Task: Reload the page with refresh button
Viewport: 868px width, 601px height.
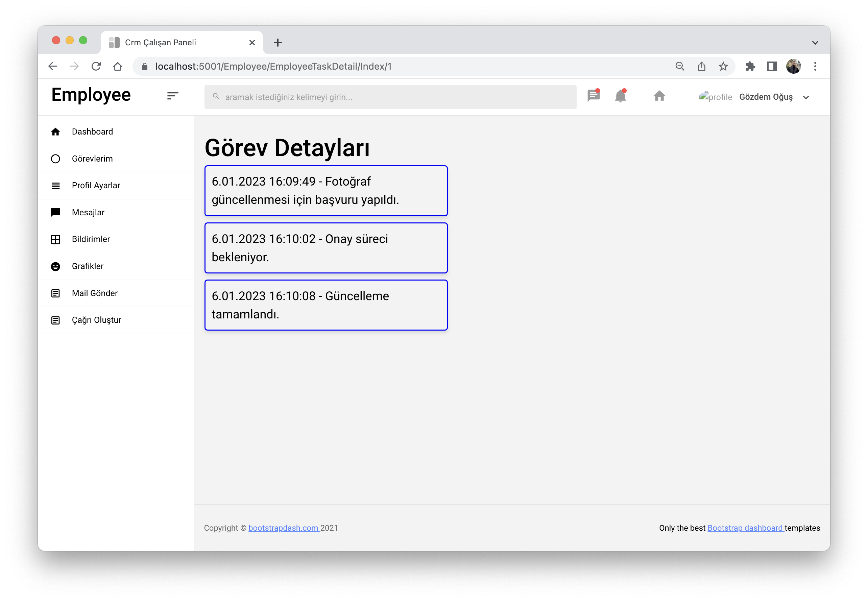Action: (96, 66)
